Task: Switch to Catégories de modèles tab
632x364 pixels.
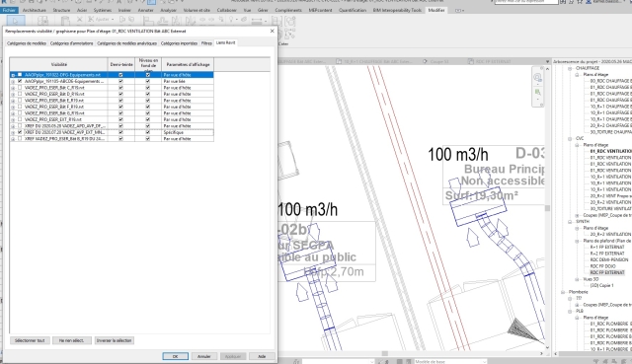Action: tap(27, 43)
